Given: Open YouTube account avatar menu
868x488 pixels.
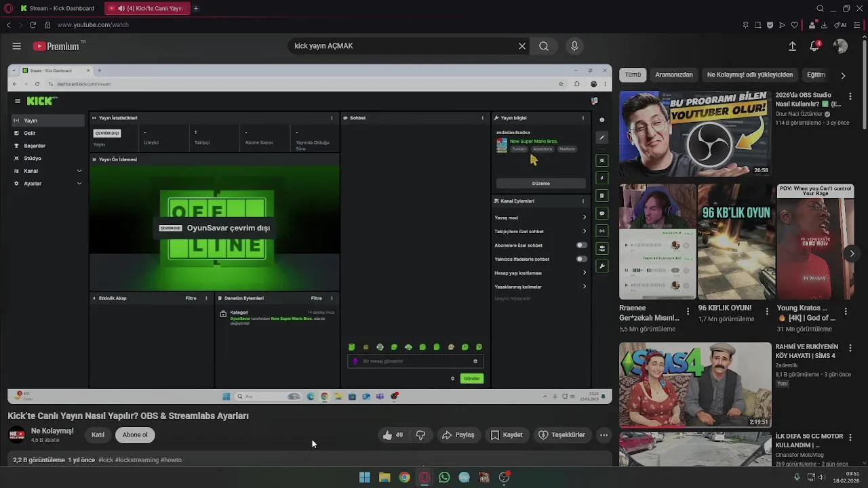Looking at the screenshot, I should click(840, 46).
